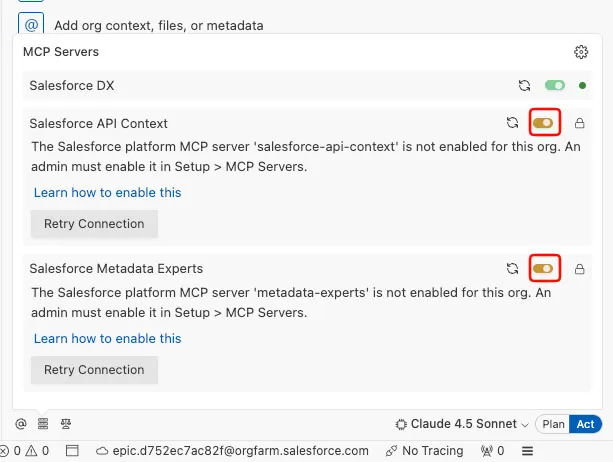Switch to Act mode
The image size is (613, 462).
(585, 424)
